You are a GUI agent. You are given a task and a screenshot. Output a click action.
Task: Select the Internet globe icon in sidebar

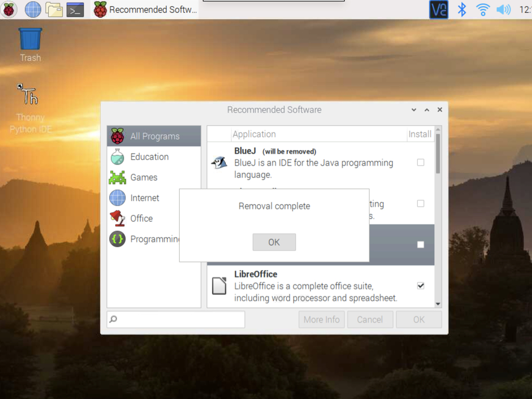point(117,198)
